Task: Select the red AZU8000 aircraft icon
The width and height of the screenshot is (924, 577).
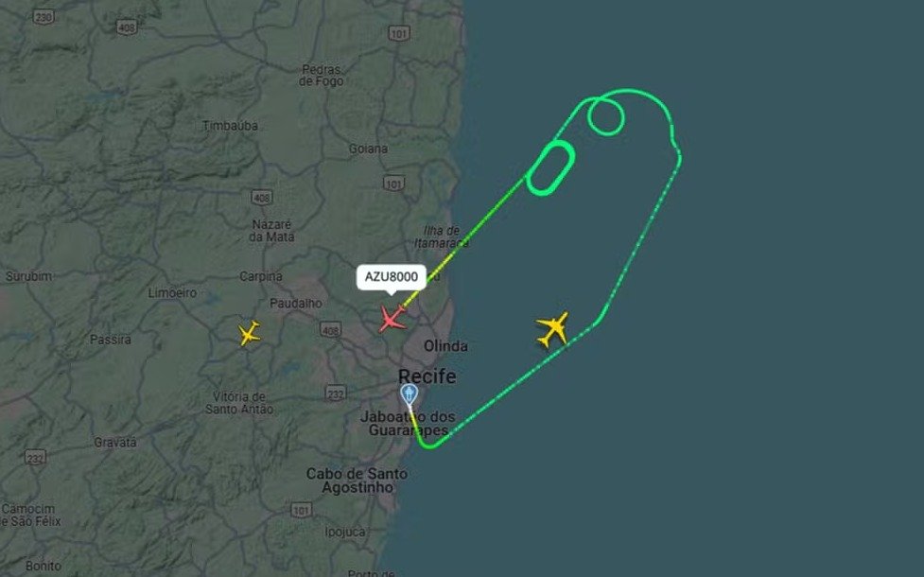Action: [x=392, y=319]
